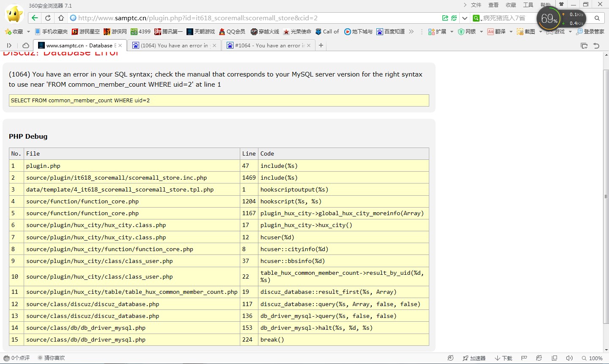
Task: Click the 登录管家 login manager button
Action: (590, 32)
